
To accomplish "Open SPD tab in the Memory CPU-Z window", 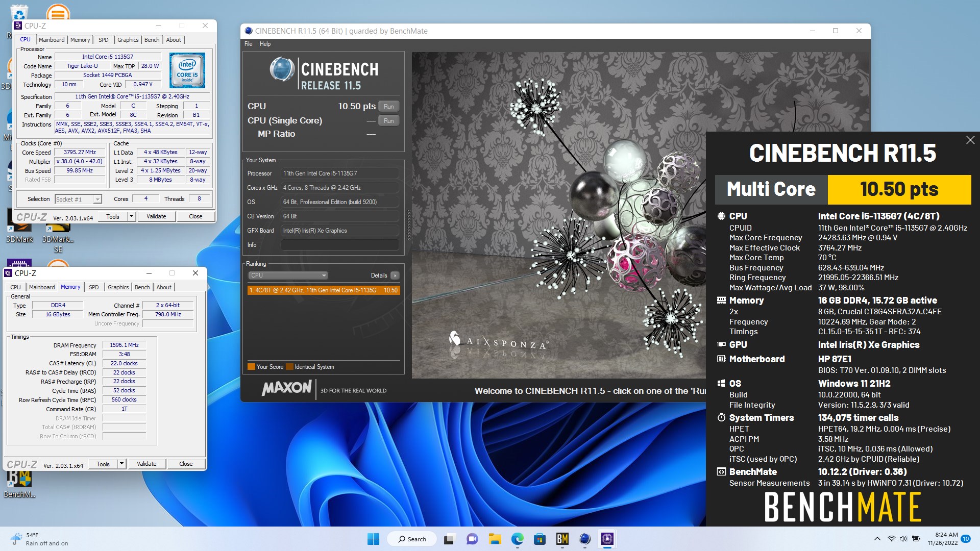I will 94,287.
